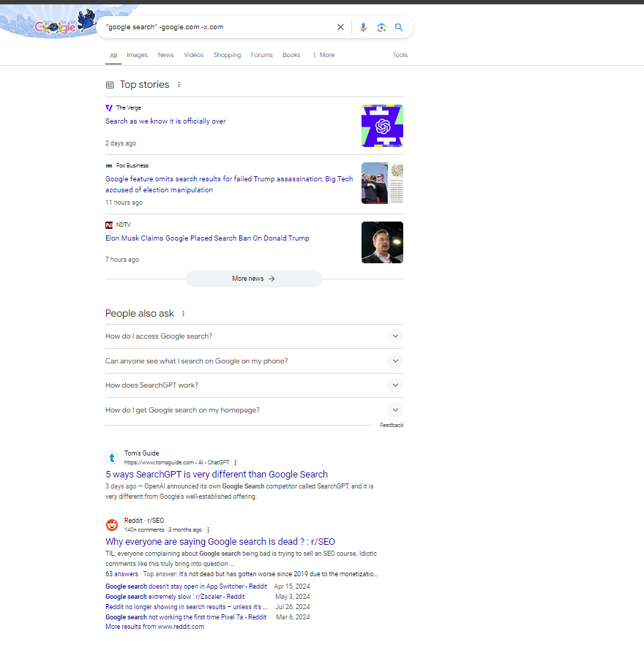Expand 'How do I get Google search on my homepage?'
Image resolution: width=644 pixels, height=645 pixels.
coord(254,410)
